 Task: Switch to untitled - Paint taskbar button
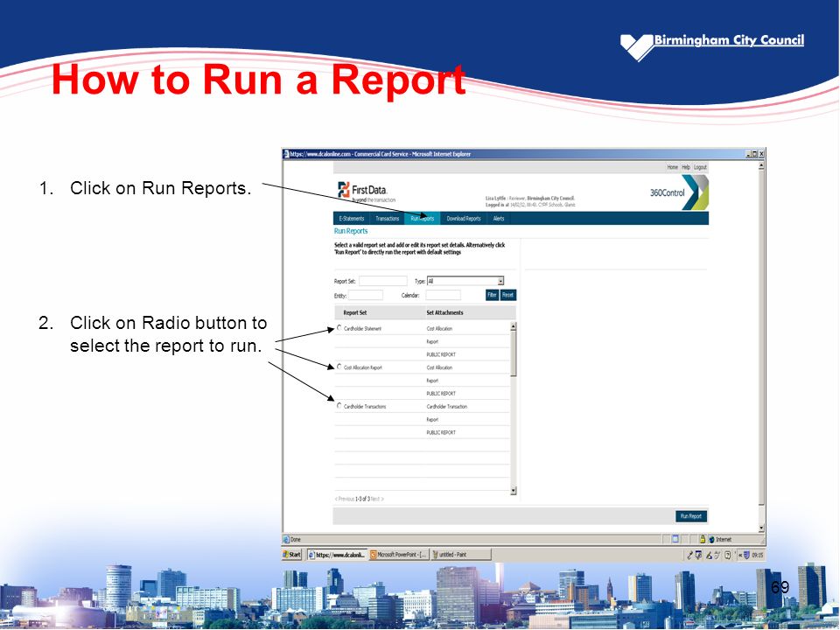coord(461,555)
